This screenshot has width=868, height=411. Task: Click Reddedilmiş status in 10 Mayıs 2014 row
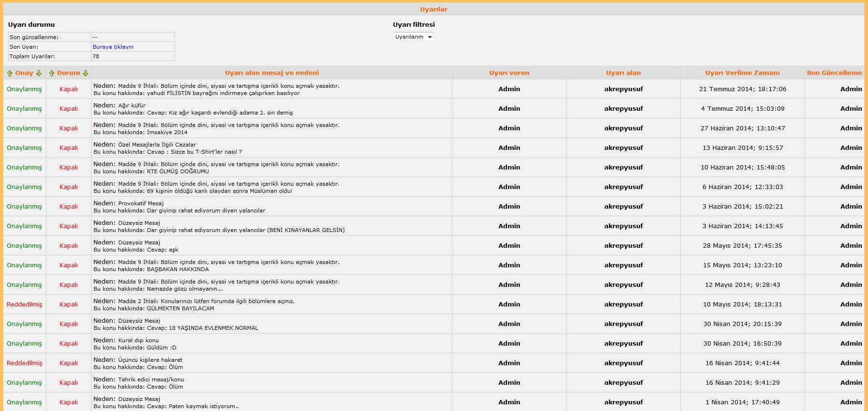click(x=24, y=305)
